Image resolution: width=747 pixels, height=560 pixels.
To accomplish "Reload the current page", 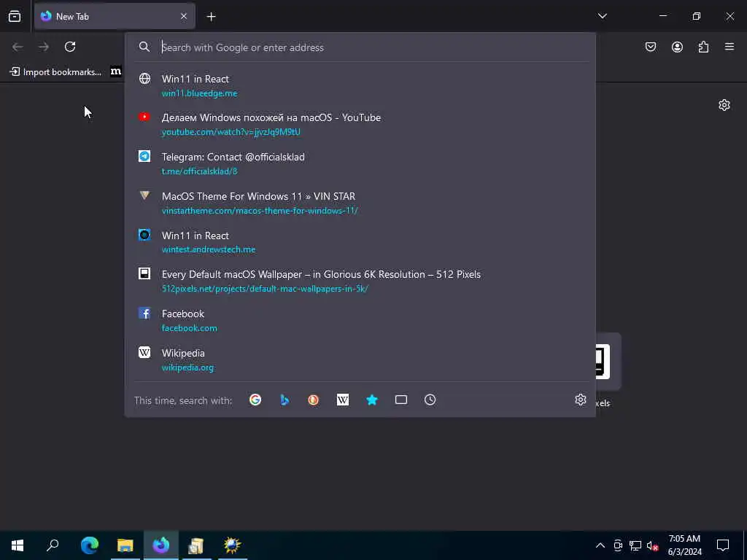I will tap(70, 47).
